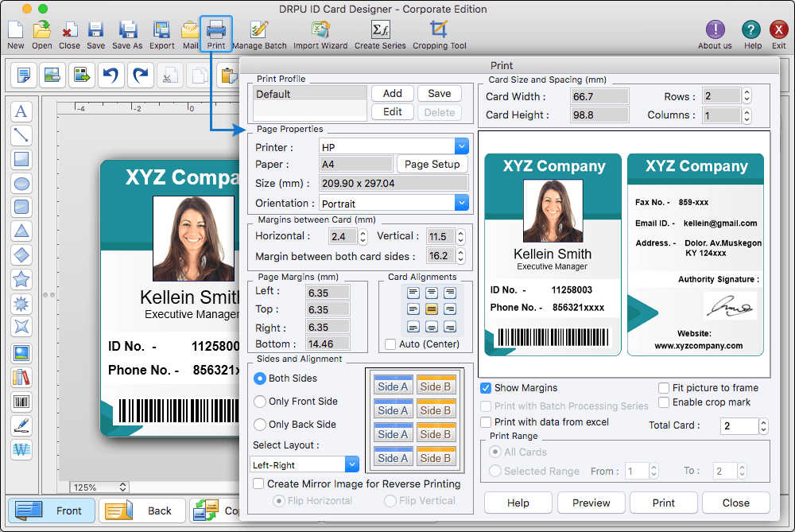Click the Print button in dialog
795x532 pixels.
pyautogui.click(x=663, y=503)
